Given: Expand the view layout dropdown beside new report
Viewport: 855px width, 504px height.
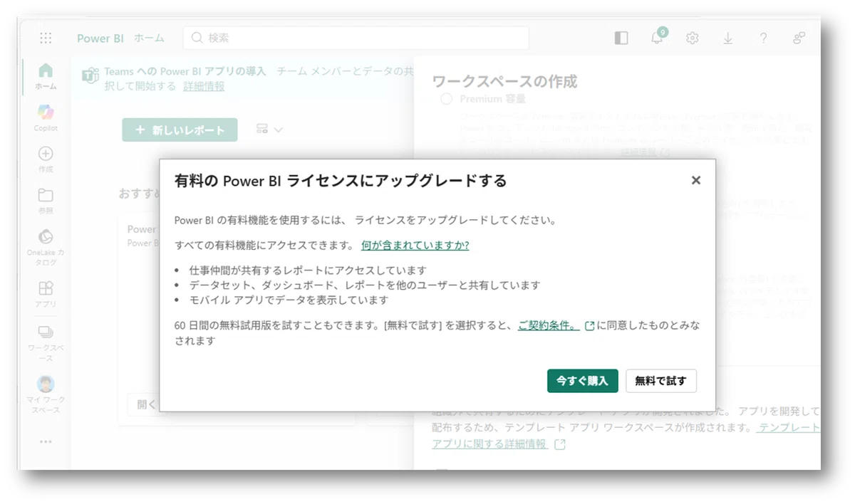Looking at the screenshot, I should pos(269,130).
